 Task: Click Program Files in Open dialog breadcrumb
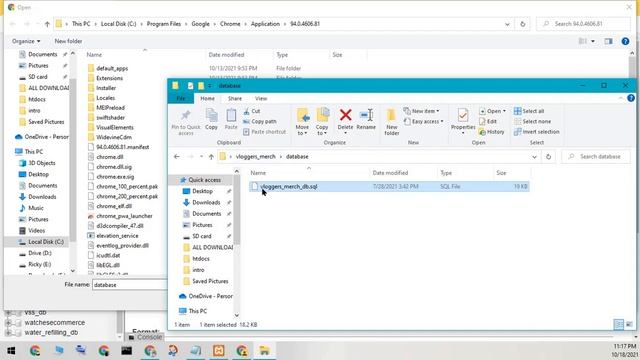point(164,24)
